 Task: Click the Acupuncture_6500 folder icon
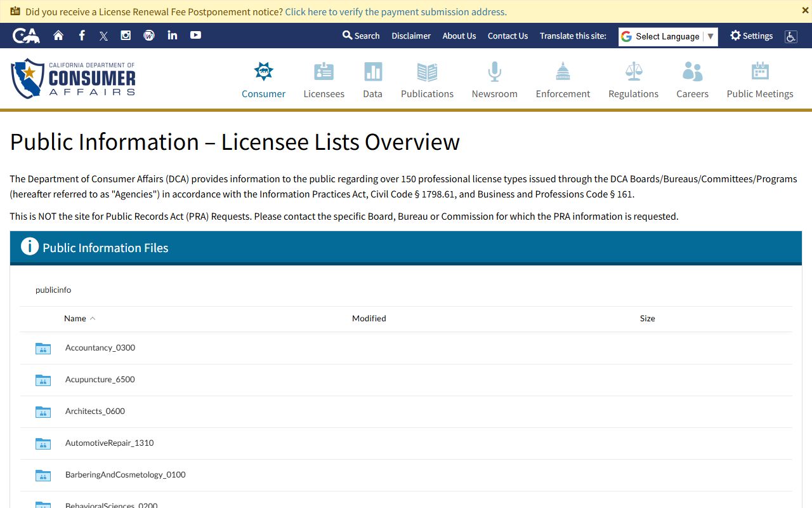43,380
